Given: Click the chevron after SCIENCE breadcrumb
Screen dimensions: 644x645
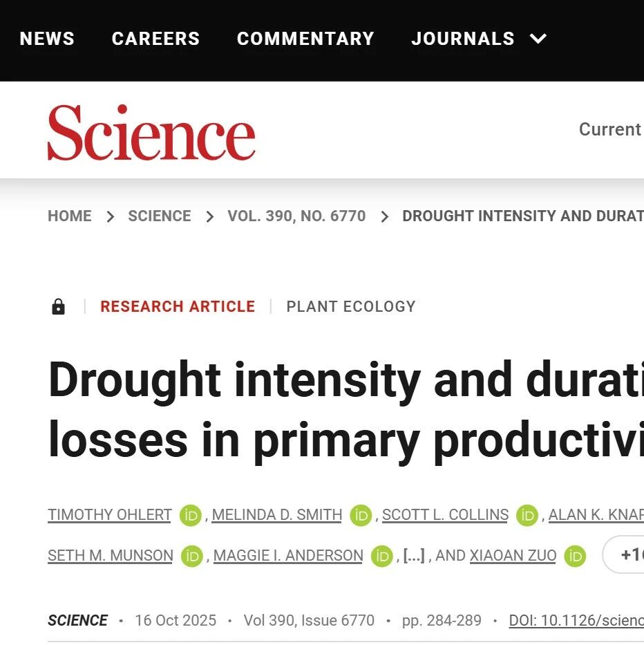Looking at the screenshot, I should [x=210, y=216].
